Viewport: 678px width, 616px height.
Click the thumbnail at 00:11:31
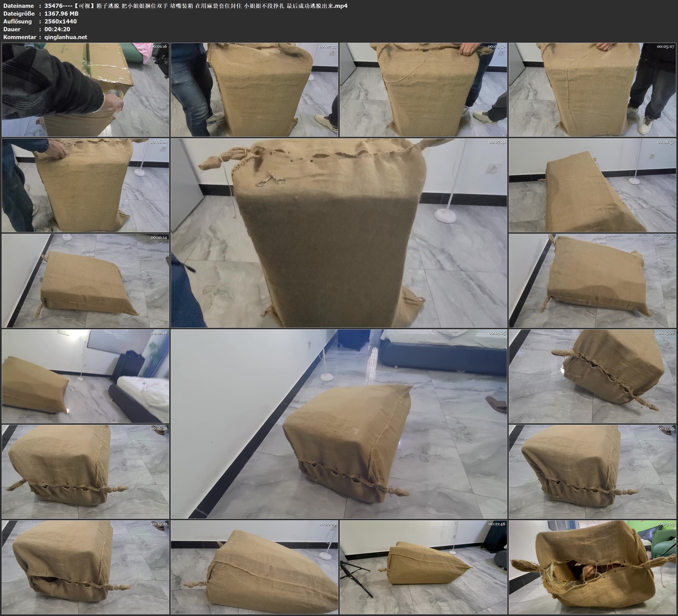tap(592, 281)
